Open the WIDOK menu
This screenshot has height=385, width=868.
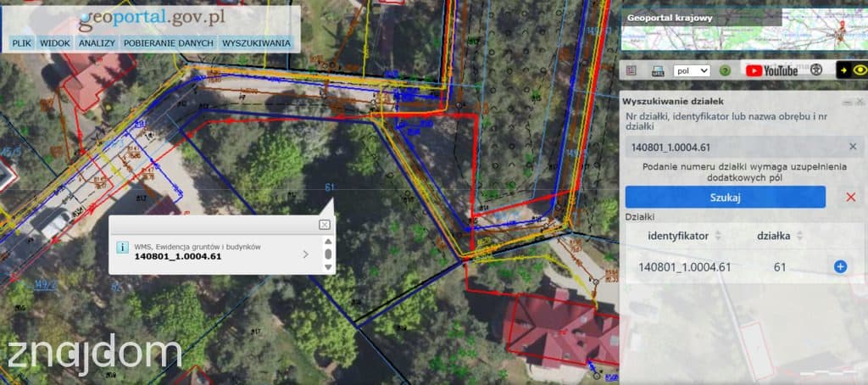coord(55,43)
